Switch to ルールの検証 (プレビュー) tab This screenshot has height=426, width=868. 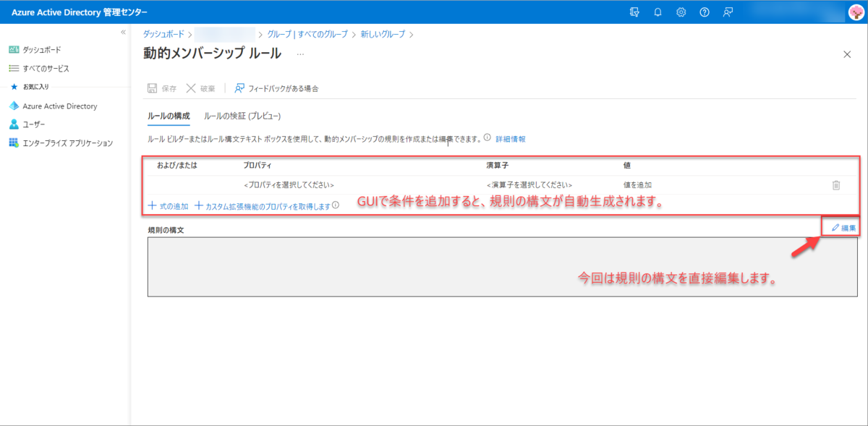(242, 116)
